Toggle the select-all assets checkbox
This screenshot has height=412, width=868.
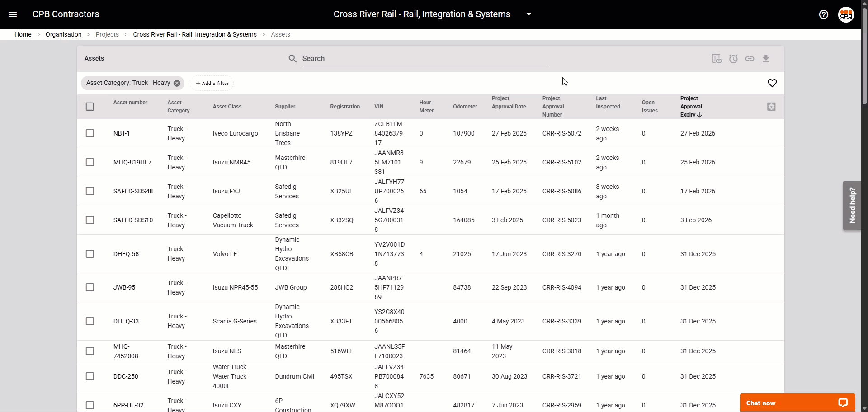pos(90,107)
